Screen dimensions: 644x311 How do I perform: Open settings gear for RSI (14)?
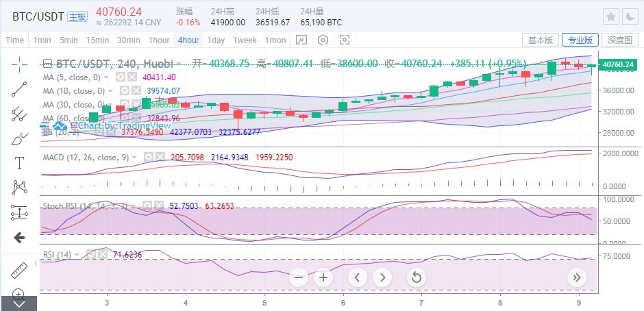click(90, 255)
